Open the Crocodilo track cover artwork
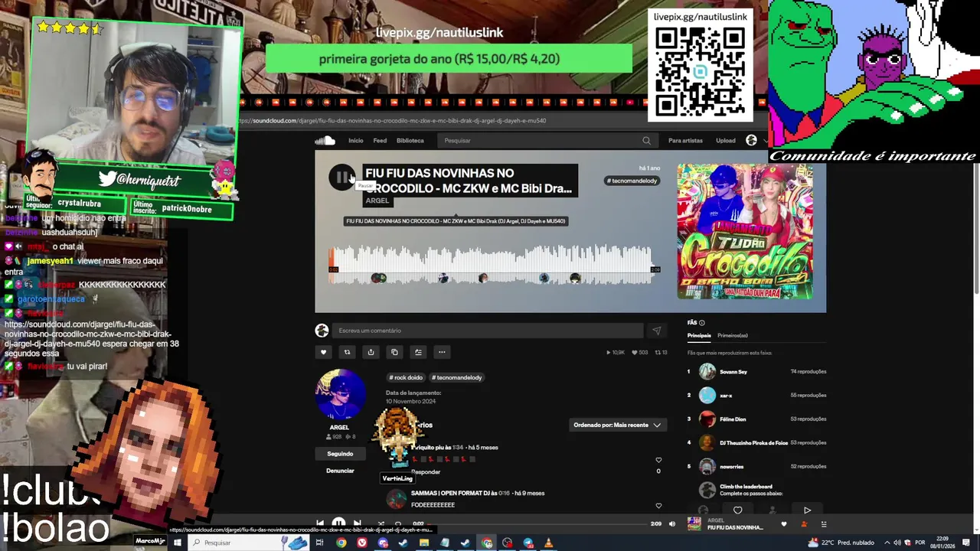The width and height of the screenshot is (980, 551). point(745,231)
